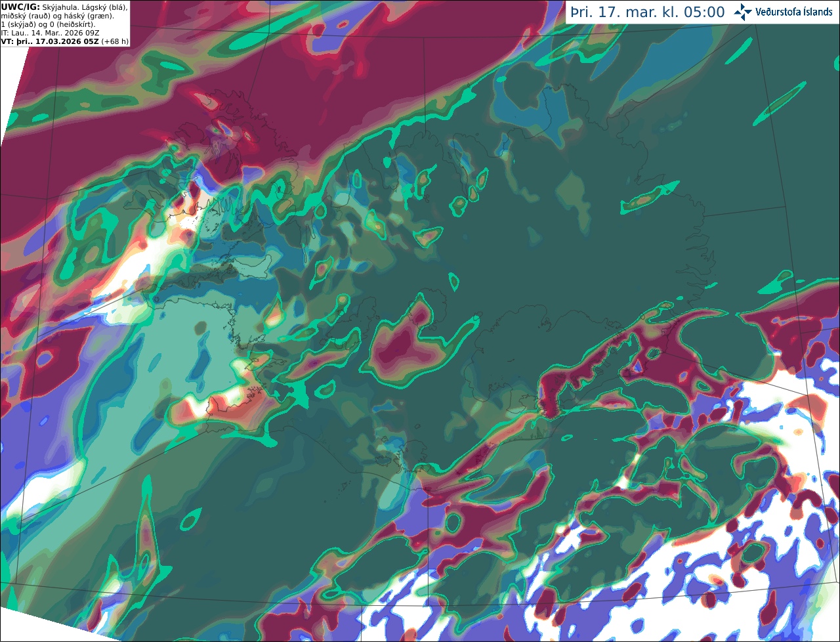Click the 'miðský (rauð) og háský (græn).' line
840x642 pixels.
(58, 15)
